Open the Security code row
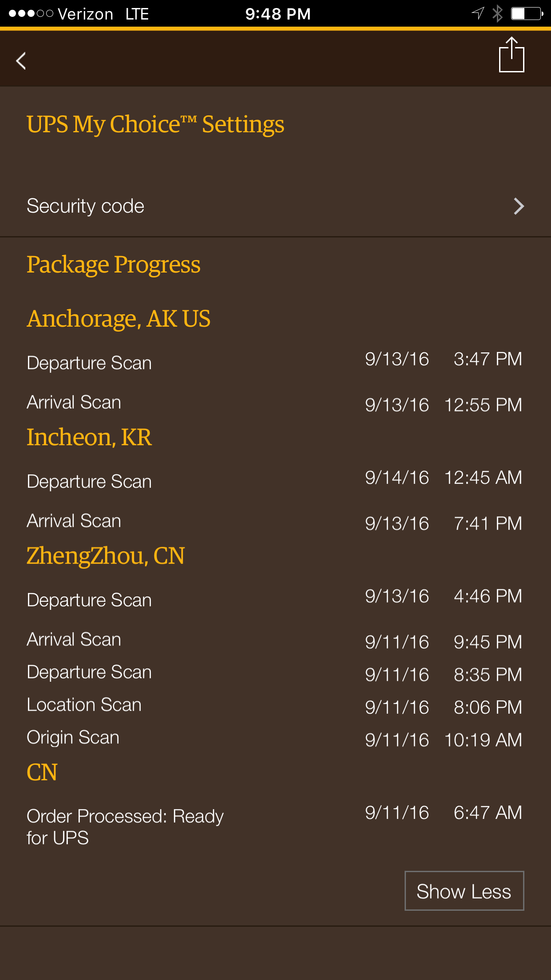551x980 pixels. [x=275, y=206]
